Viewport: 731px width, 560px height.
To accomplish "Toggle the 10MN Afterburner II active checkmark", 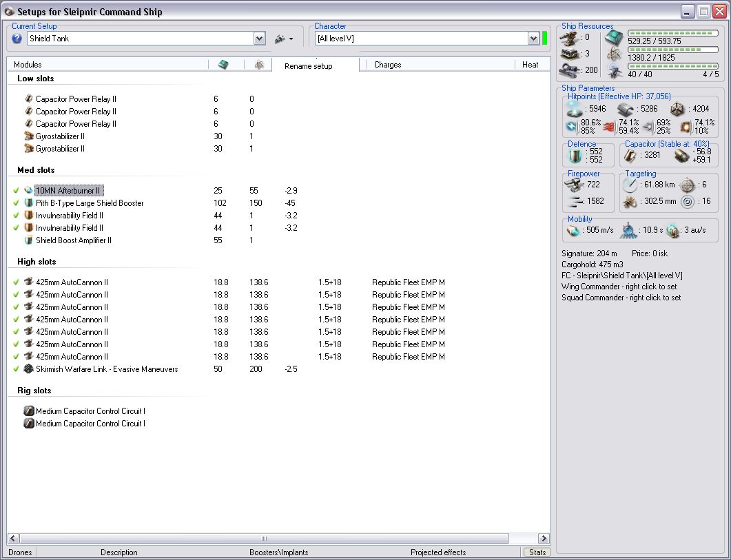I will tap(16, 190).
